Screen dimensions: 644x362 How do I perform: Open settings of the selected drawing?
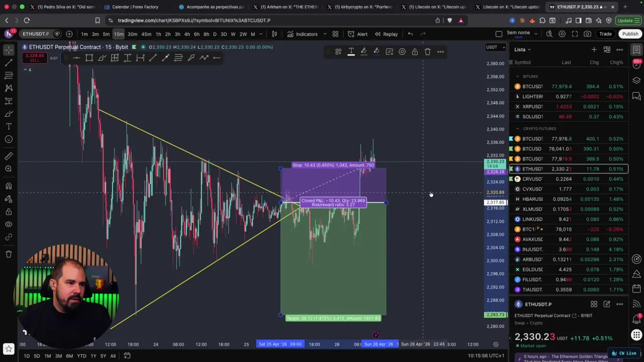[402, 51]
